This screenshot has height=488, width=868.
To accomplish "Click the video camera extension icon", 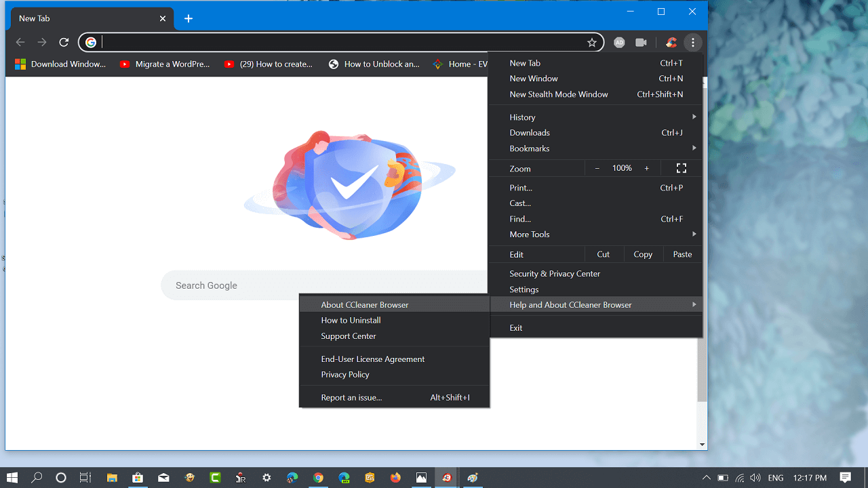I will pos(641,43).
